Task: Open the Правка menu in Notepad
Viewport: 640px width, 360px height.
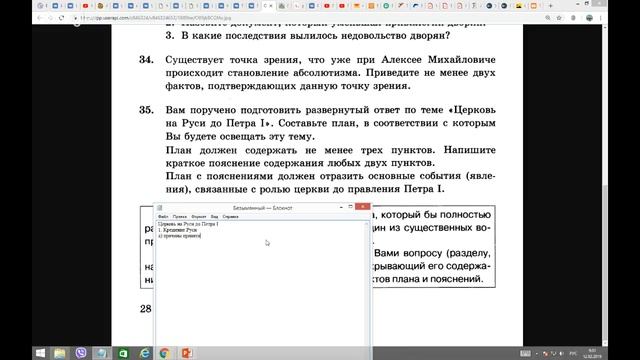Action: coord(180,216)
